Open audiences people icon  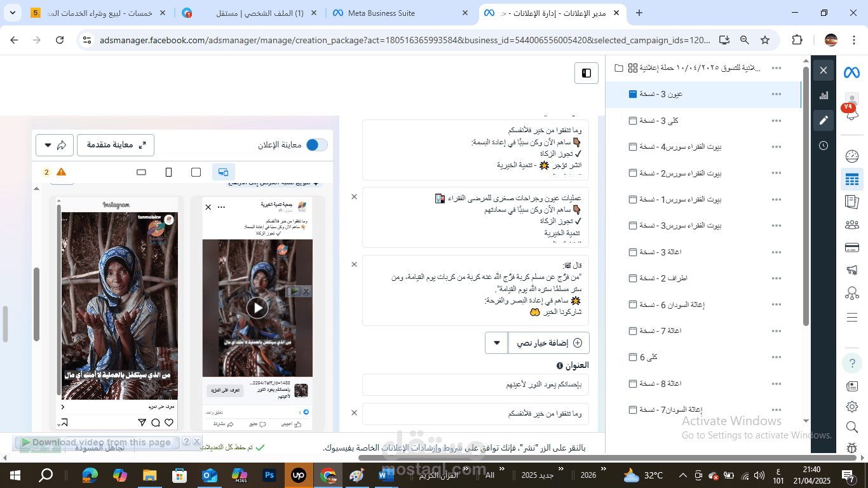852,224
